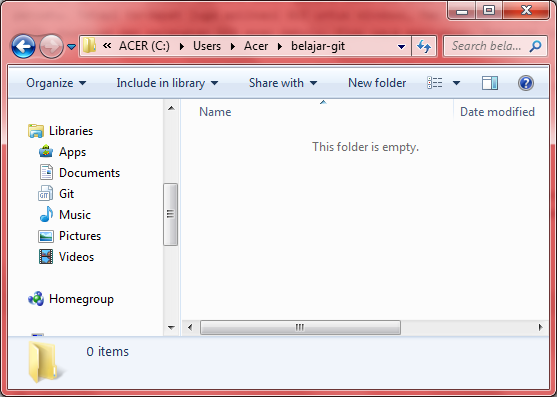Click horizontal scrollbar left arrow
The image size is (557, 397).
coord(190,327)
